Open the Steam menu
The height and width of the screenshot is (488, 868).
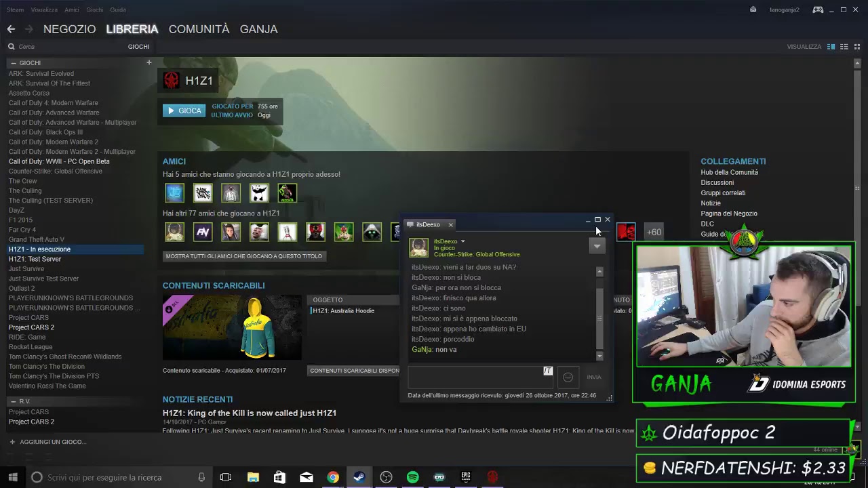[15, 9]
